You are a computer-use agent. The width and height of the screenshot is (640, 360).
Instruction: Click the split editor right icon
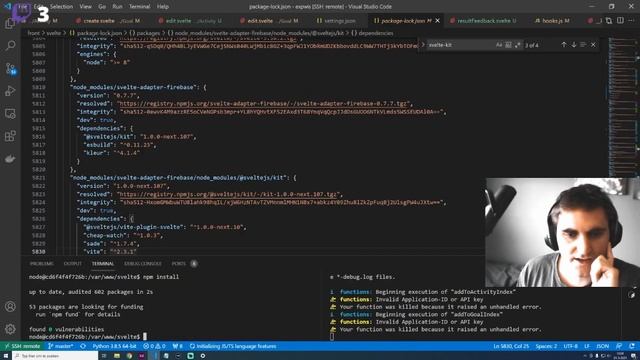tap(620, 20)
